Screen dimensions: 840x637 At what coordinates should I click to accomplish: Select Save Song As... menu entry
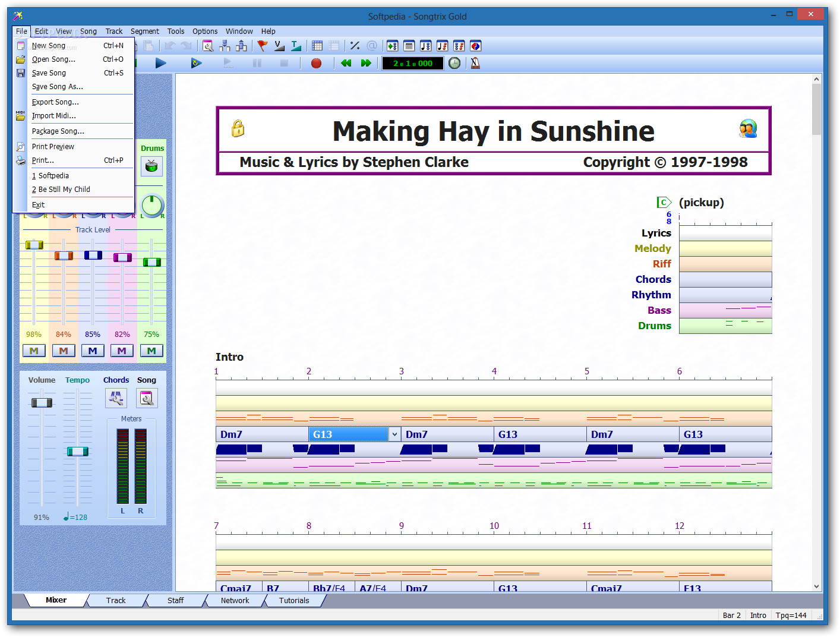click(74, 87)
